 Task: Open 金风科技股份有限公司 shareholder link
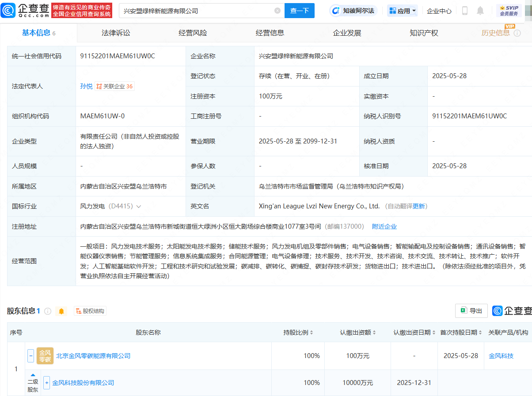click(83, 383)
